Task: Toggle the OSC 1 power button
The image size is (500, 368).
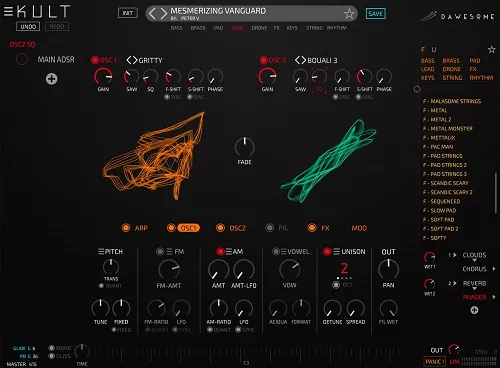Action: click(95, 60)
